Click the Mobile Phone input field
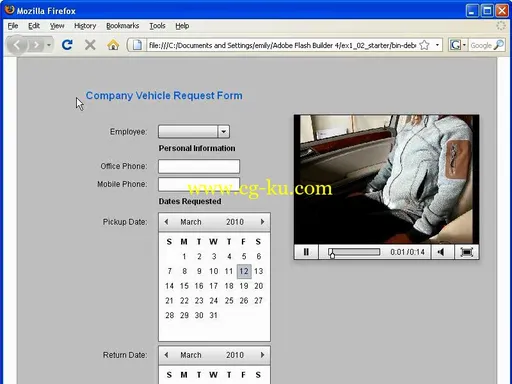 pyautogui.click(x=199, y=184)
